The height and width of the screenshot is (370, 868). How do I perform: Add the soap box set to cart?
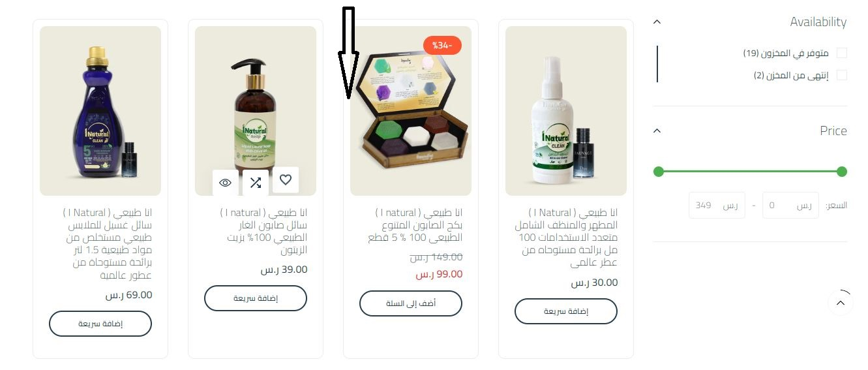click(411, 303)
